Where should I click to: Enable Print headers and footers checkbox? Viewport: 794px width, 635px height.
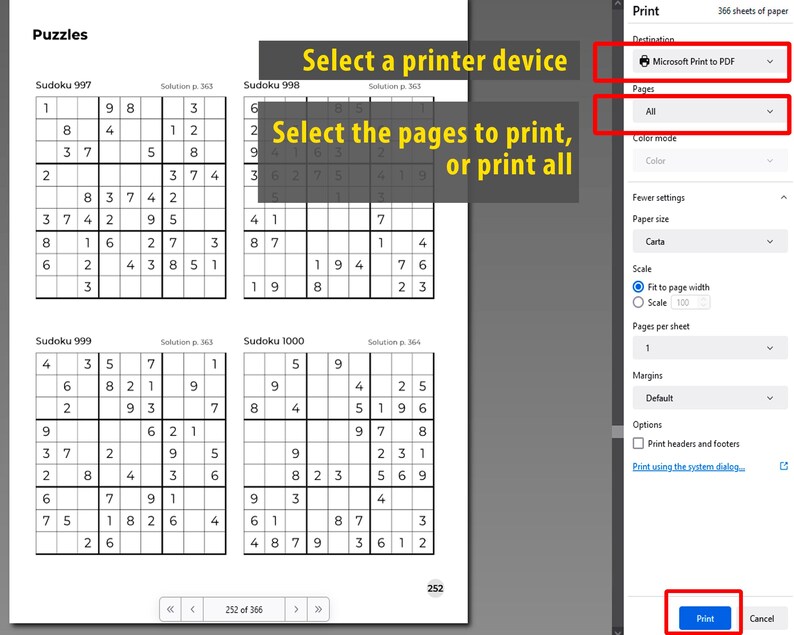(x=638, y=443)
